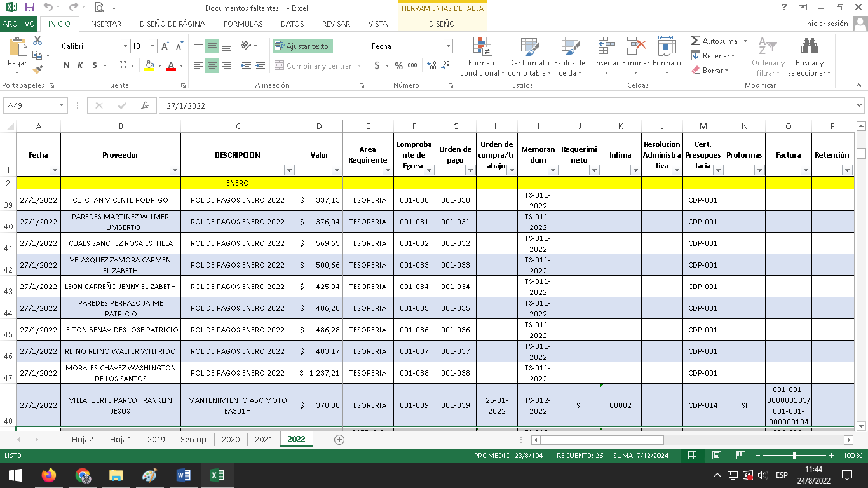868x488 pixels.
Task: Click the Center align text icon
Action: (212, 65)
